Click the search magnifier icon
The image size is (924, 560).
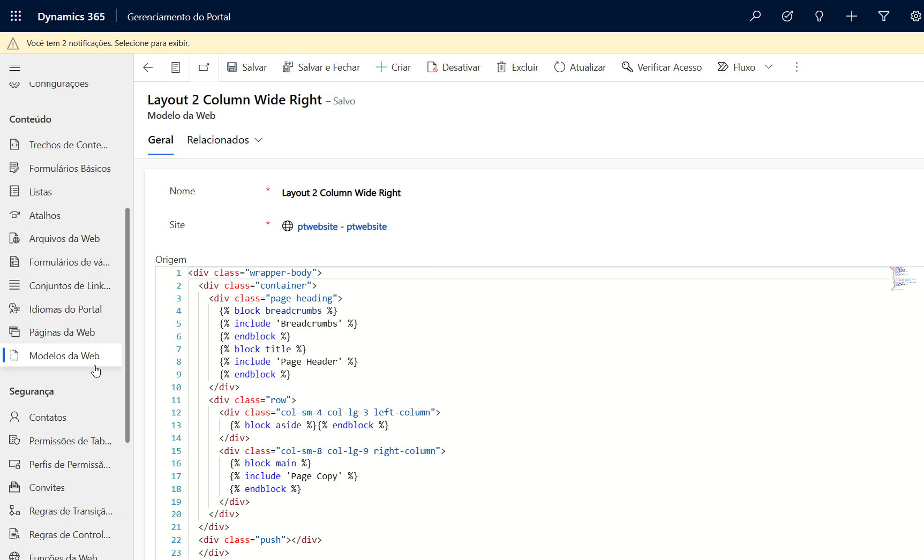(x=755, y=16)
